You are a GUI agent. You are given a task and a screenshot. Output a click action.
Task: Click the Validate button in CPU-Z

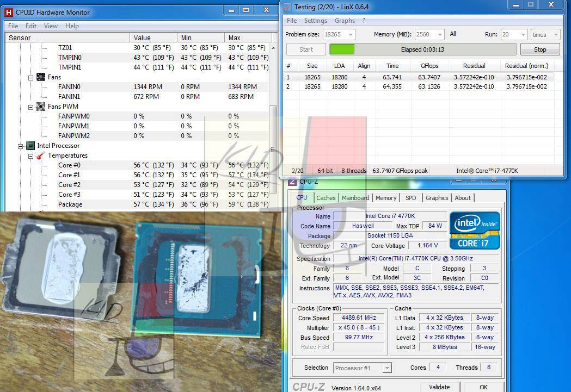439,387
